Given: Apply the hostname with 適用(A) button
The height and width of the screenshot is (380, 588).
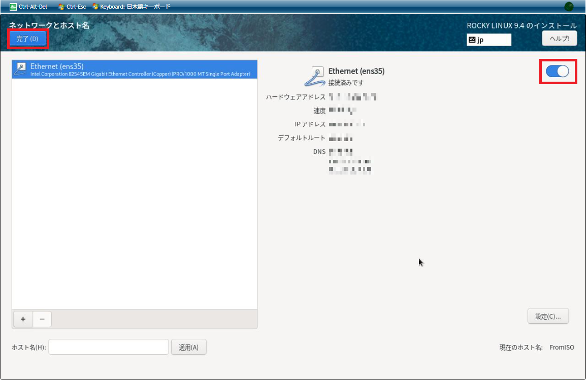Looking at the screenshot, I should click(x=188, y=347).
